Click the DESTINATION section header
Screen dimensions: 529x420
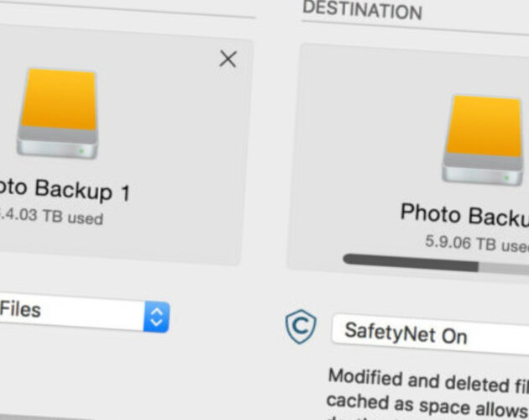[362, 9]
